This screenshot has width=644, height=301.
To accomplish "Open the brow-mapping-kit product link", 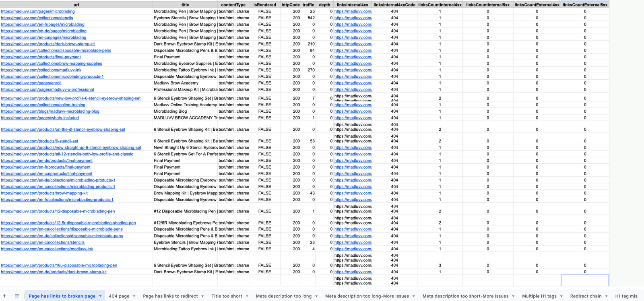I will tap(44, 193).
